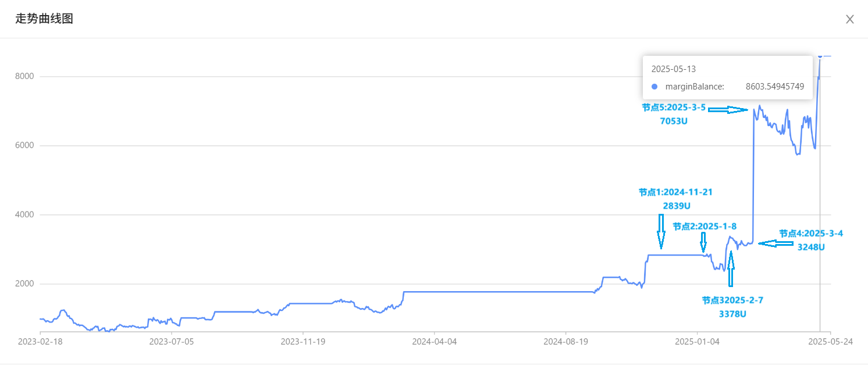Image resolution: width=868 pixels, height=369 pixels.
Task: Click the 节点32025-2-7 annotation label
Action: (x=732, y=300)
